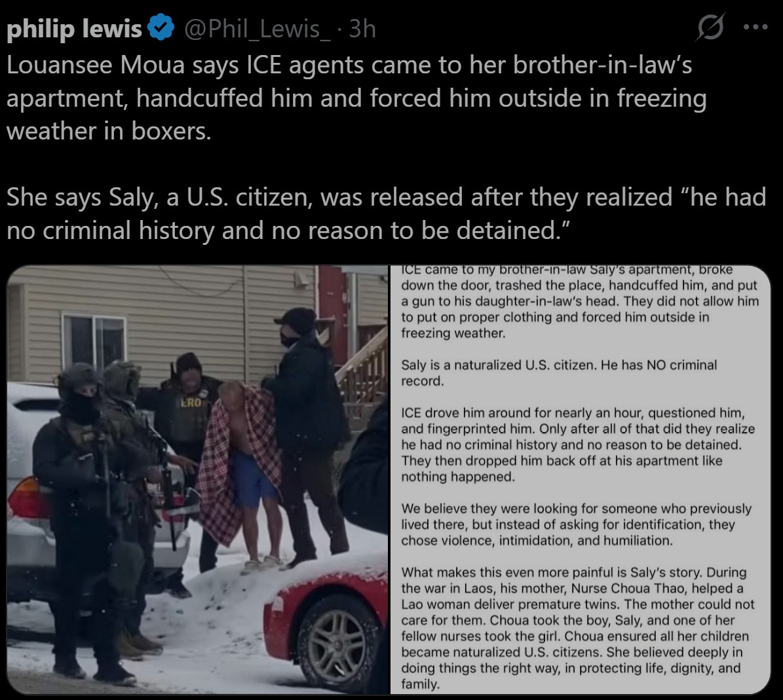Screen dimensions: 783x700
Task: Open philip lewis display name profile
Action: (x=74, y=28)
